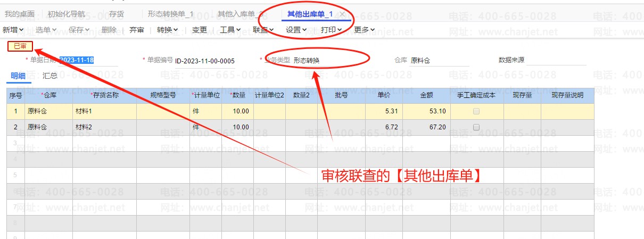Select the 其他出库单_1 tab
Viewport: 644px width, 239px height.
point(310,14)
